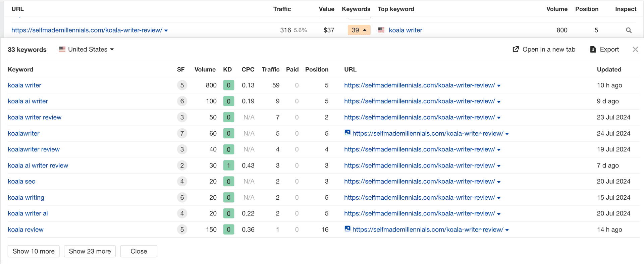Open URL dropdown arrow in koala seo row

[x=499, y=182]
